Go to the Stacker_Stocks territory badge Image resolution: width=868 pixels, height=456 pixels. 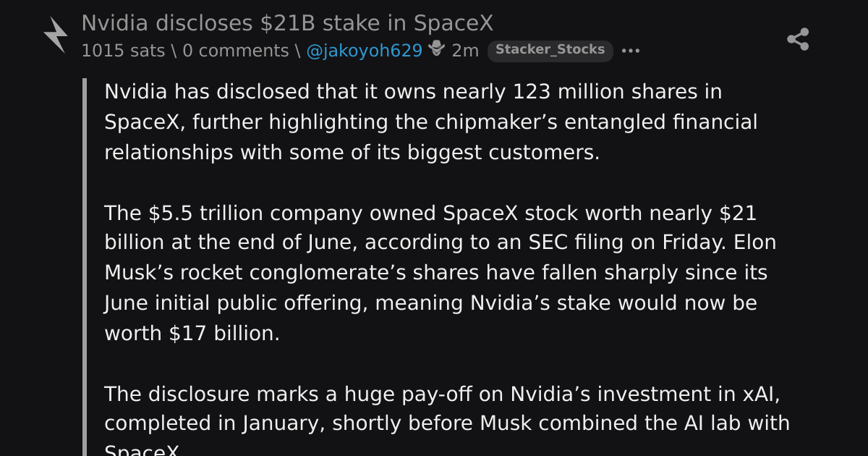[x=550, y=50]
